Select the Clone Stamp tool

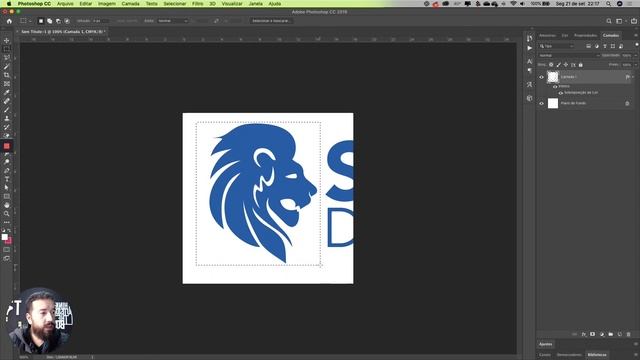click(7, 118)
